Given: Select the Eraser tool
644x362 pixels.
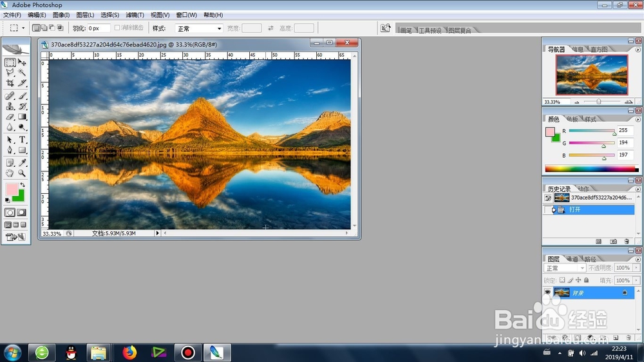Looking at the screenshot, I should coord(10,117).
